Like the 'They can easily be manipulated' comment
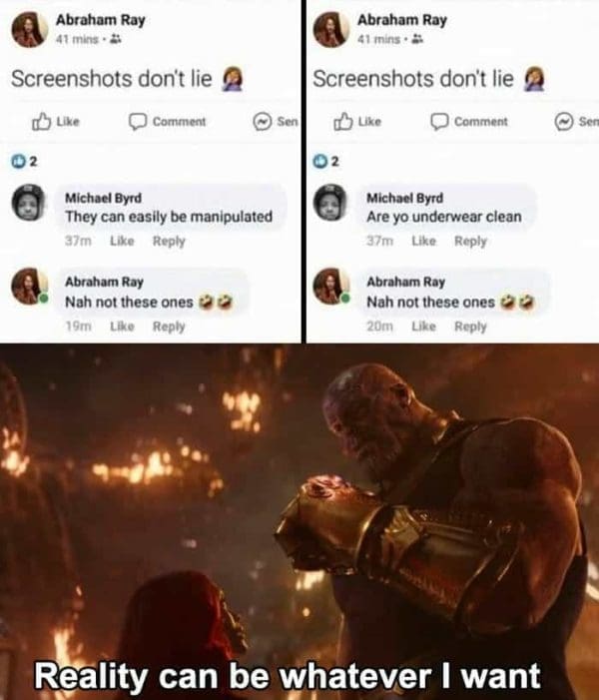 pyautogui.click(x=122, y=241)
